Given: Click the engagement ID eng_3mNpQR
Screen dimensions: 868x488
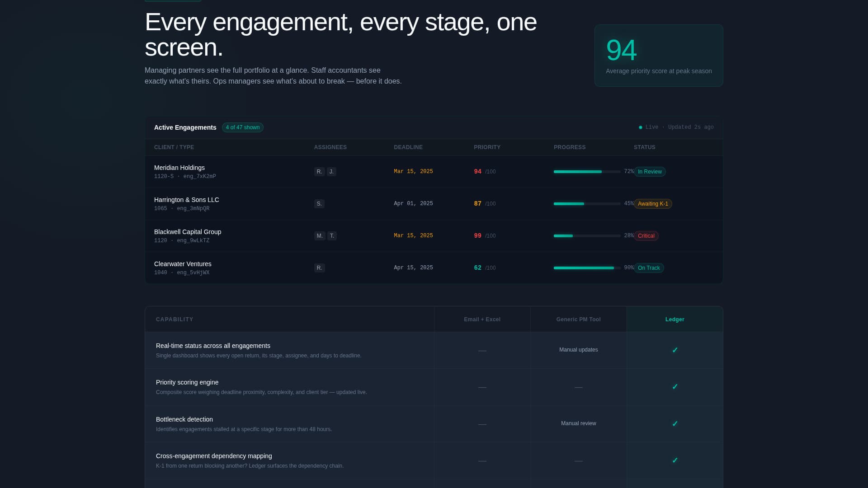Looking at the screenshot, I should click(x=193, y=209).
